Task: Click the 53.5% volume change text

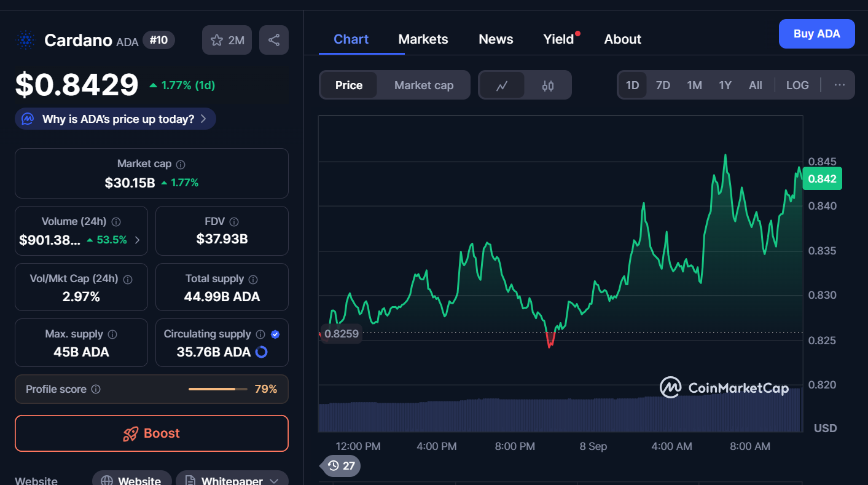Action: point(111,240)
